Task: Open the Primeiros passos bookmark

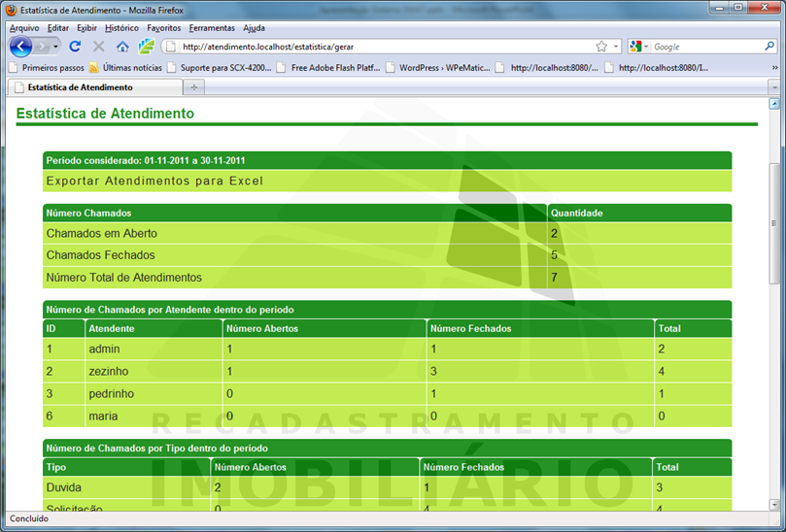Action: pos(47,68)
